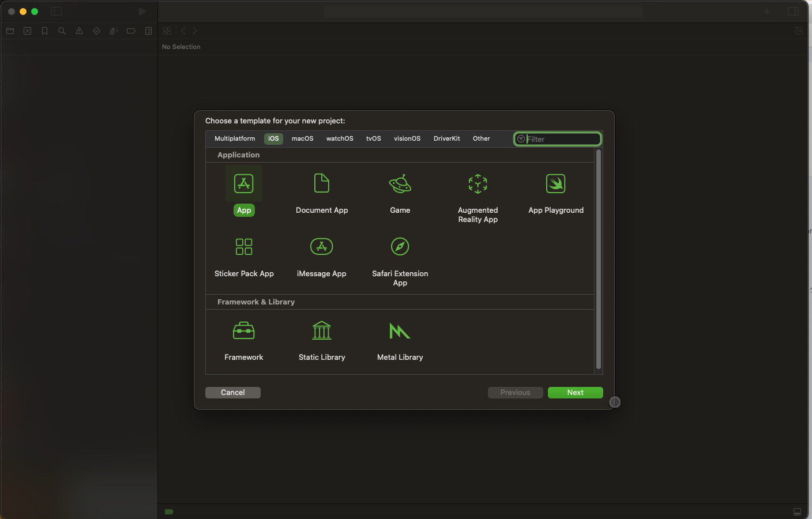Choose the App Playground template
This screenshot has height=519, width=812.
[x=556, y=183]
